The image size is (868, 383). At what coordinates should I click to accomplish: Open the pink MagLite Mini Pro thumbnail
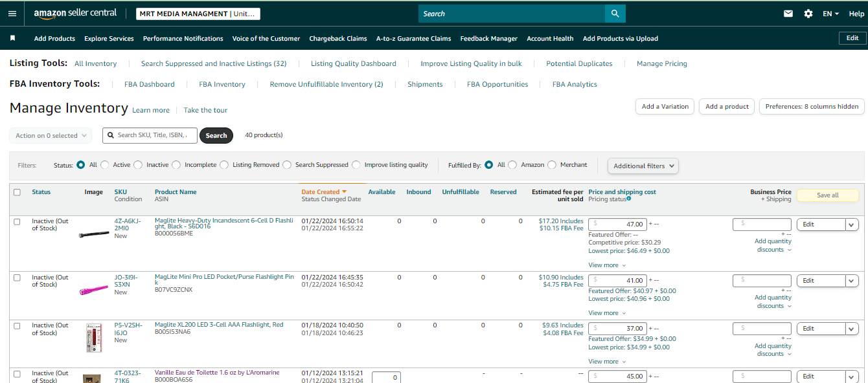coord(94,290)
